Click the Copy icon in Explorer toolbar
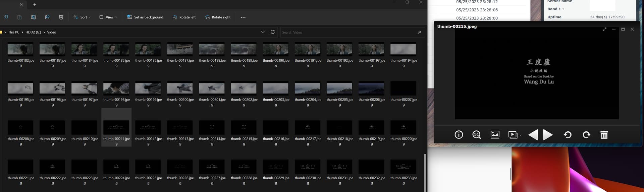The image size is (644, 192). tap(6, 17)
